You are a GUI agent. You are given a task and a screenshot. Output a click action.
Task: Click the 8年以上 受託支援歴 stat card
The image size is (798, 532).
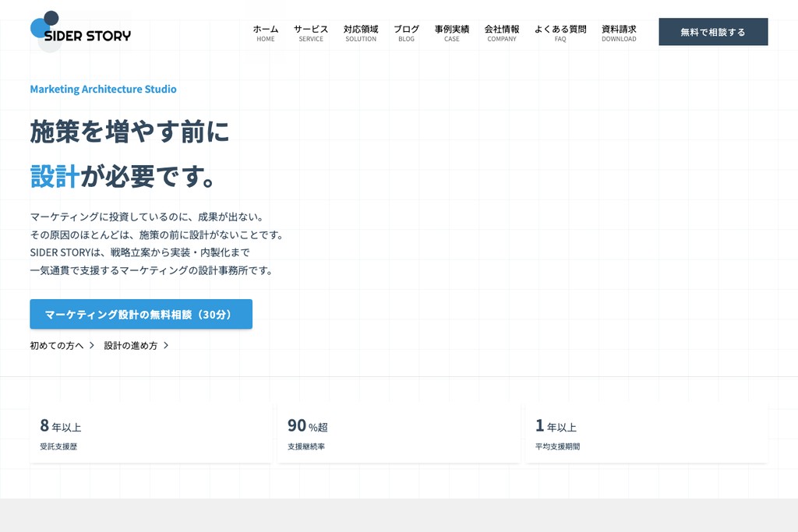tap(151, 433)
